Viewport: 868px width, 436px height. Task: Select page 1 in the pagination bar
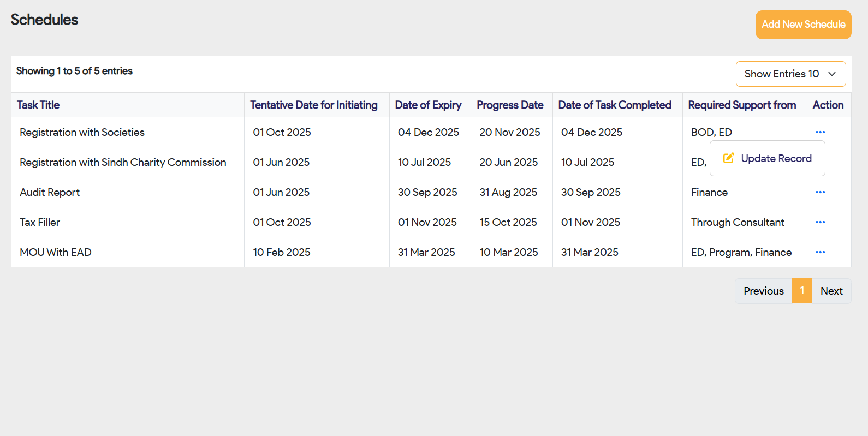click(x=802, y=291)
